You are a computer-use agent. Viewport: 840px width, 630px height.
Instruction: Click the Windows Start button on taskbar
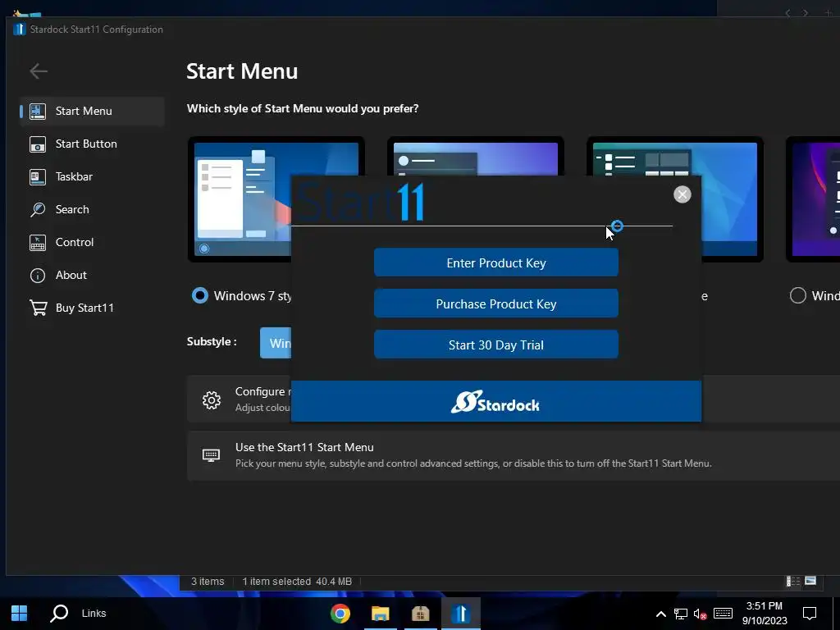(x=20, y=613)
